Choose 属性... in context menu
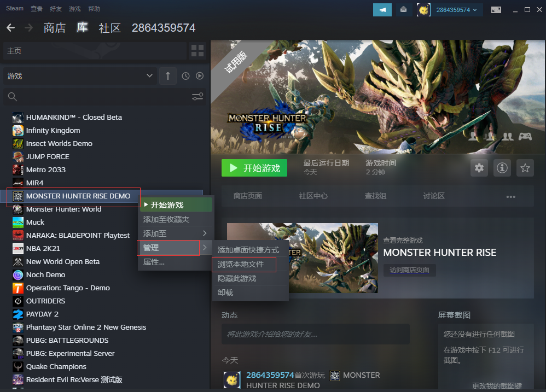 tap(176, 262)
